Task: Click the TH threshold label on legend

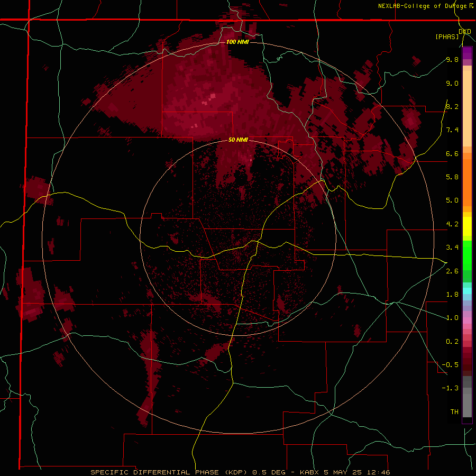Action: (x=454, y=411)
